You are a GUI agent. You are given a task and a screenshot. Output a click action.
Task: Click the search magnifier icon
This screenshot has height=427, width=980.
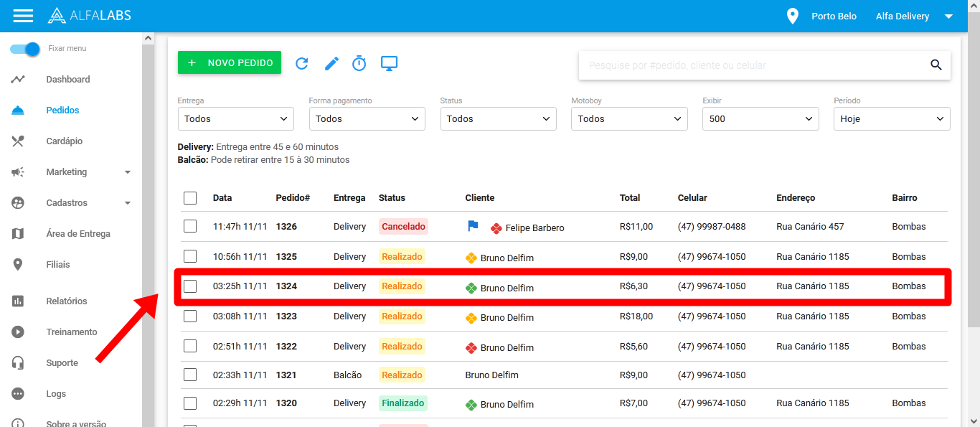pos(936,65)
